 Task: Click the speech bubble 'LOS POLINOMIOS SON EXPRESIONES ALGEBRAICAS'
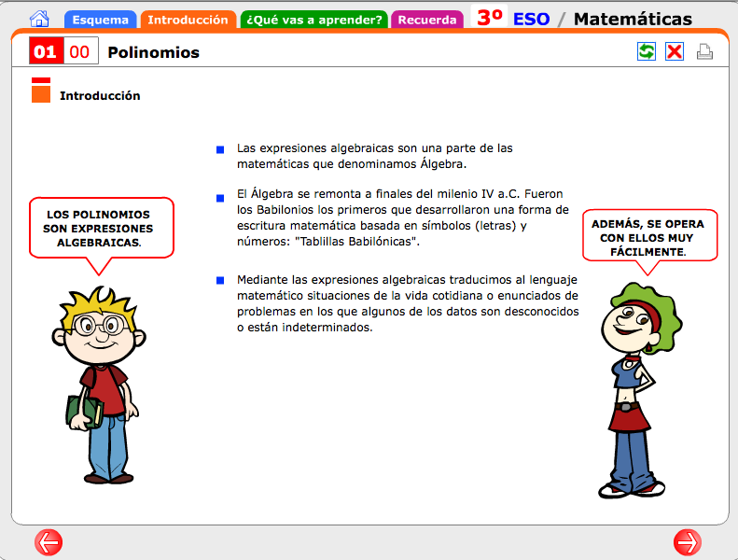[x=101, y=229]
